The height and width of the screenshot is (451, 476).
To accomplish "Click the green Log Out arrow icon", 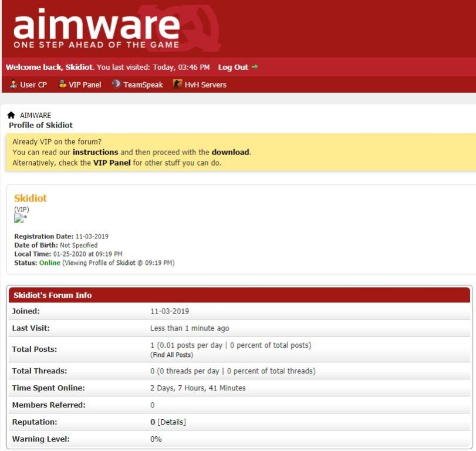I will (255, 67).
